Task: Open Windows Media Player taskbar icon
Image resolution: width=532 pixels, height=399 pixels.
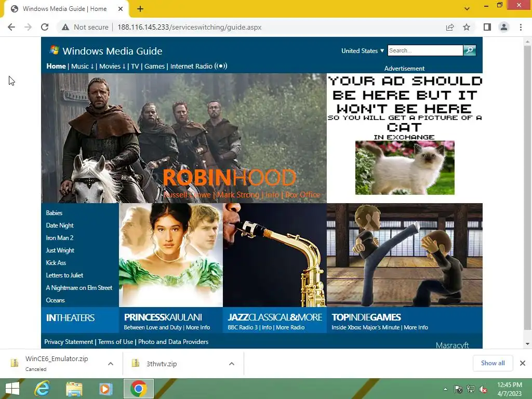Action: (105, 389)
